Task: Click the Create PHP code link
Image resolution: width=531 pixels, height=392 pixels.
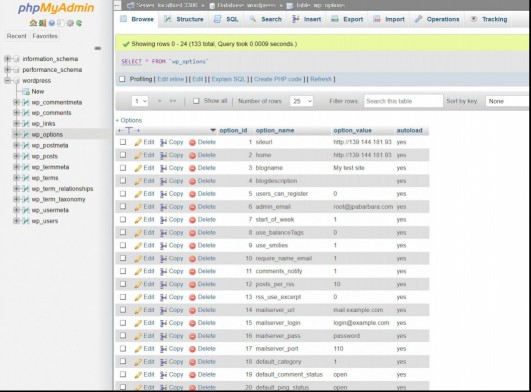Action: tap(278, 79)
